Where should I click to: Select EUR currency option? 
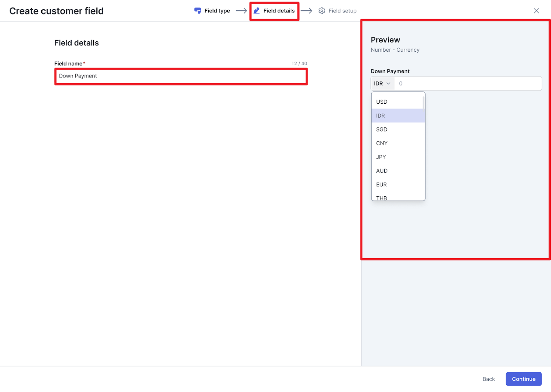(x=381, y=185)
